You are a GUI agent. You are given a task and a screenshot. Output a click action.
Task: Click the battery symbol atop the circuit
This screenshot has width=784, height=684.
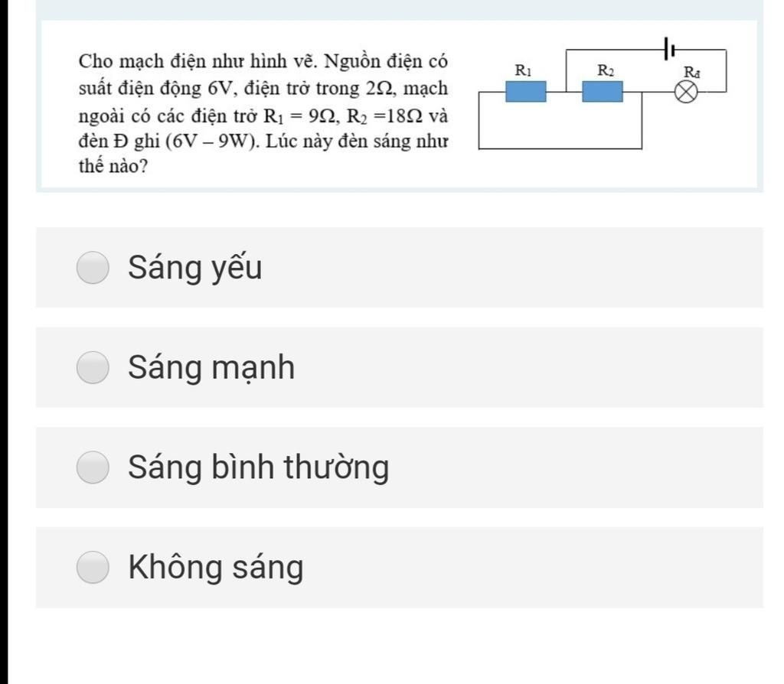point(668,50)
